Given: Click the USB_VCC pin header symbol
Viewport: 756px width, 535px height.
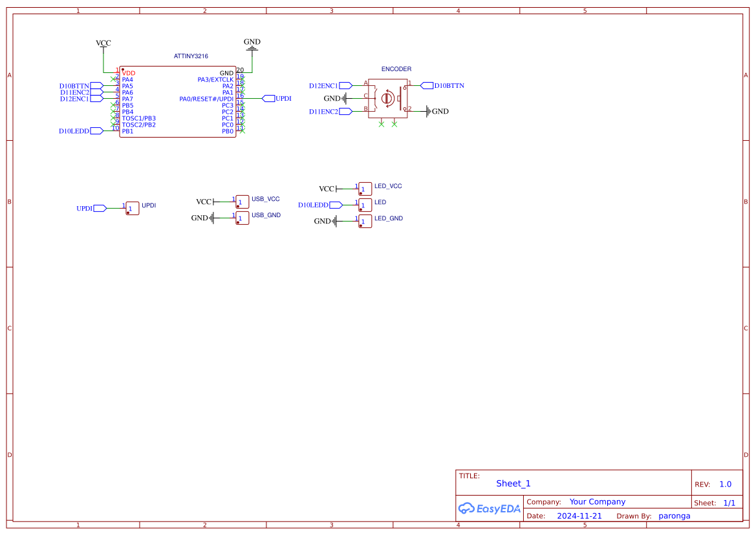Looking at the screenshot, I should [x=241, y=201].
